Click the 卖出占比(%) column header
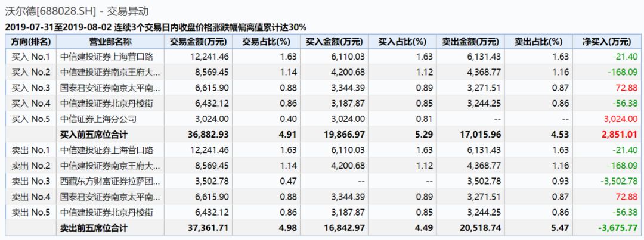644x240 pixels. tap(538, 42)
